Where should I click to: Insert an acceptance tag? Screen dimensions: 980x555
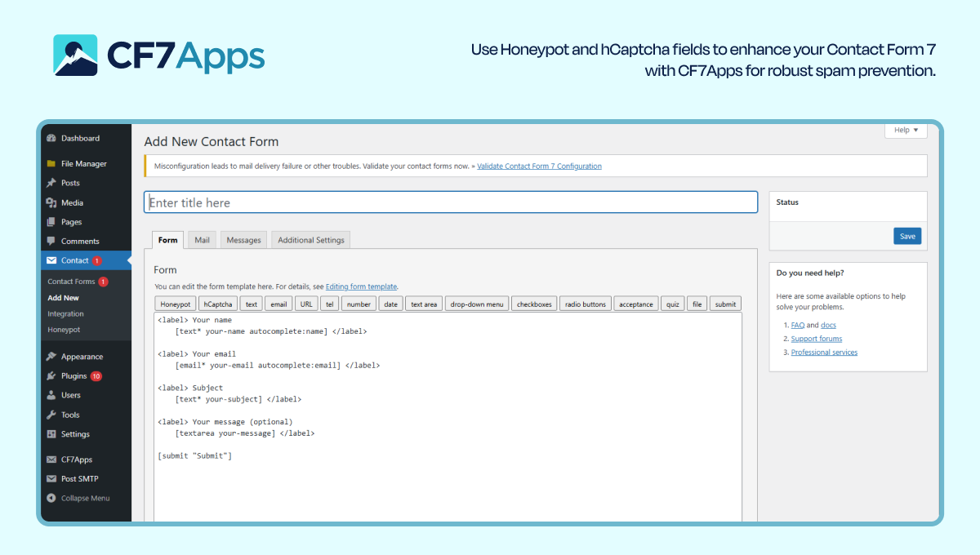636,304
